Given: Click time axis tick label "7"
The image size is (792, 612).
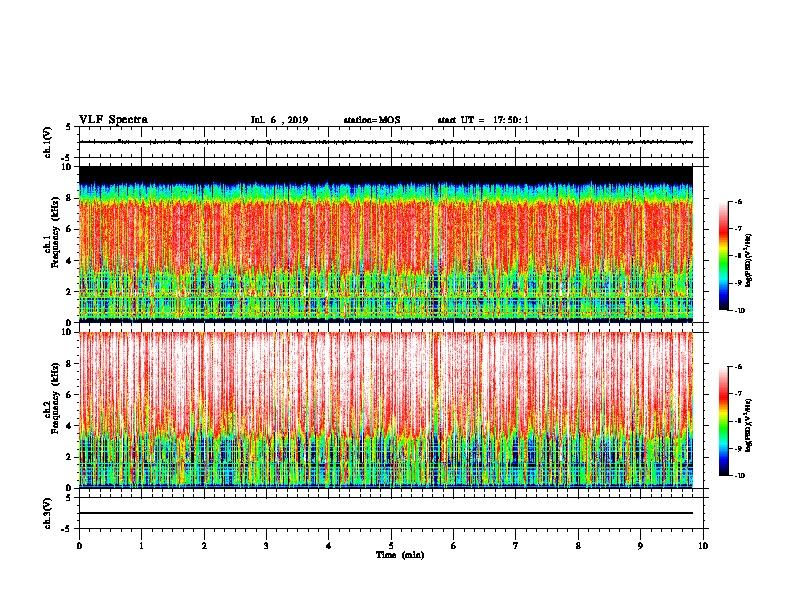Looking at the screenshot, I should pos(516,545).
